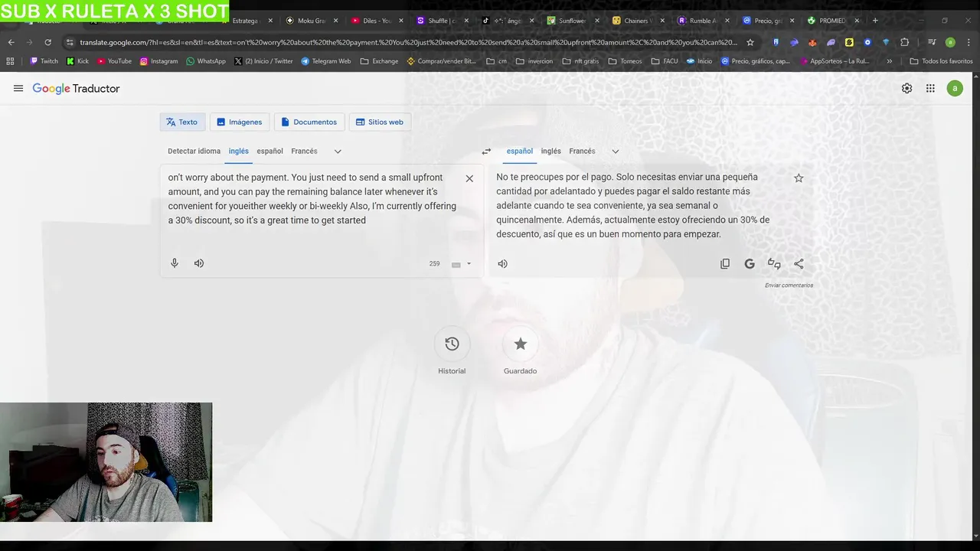The height and width of the screenshot is (551, 980).
Task: Choose Detectar idioma as source language
Action: pyautogui.click(x=194, y=152)
